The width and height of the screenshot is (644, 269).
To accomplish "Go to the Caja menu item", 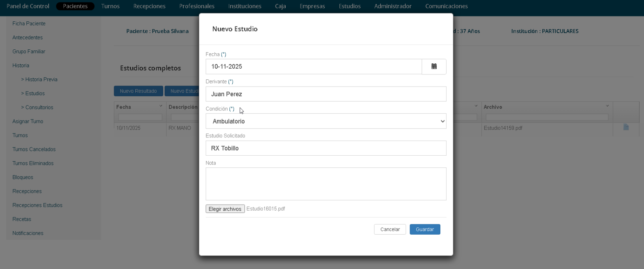I will (x=280, y=6).
